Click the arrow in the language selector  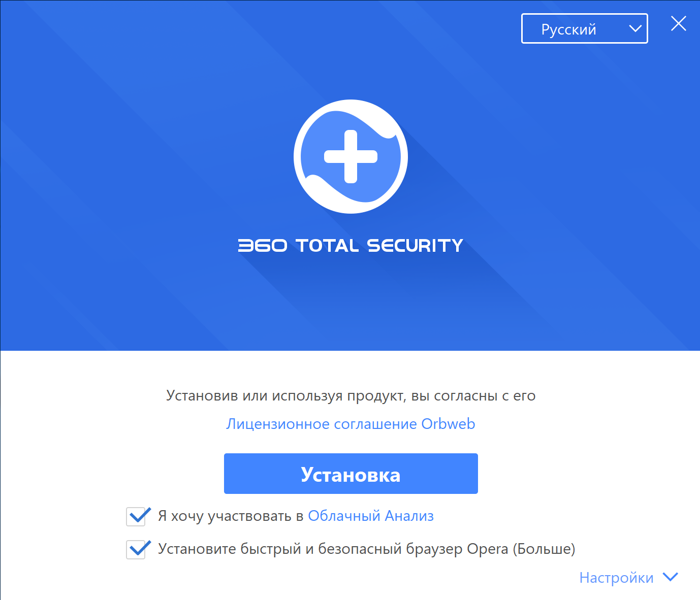[635, 28]
